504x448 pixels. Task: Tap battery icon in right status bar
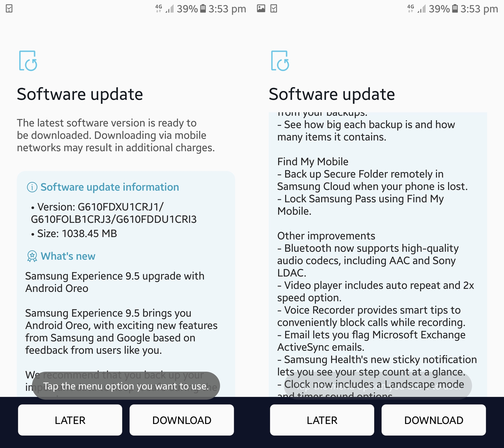[455, 9]
